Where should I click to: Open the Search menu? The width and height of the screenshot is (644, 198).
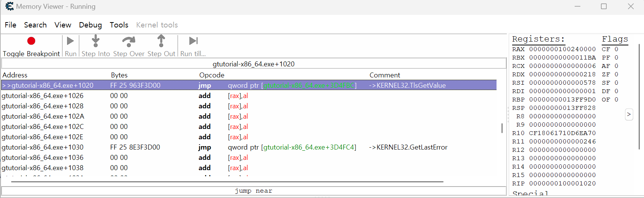click(x=35, y=25)
